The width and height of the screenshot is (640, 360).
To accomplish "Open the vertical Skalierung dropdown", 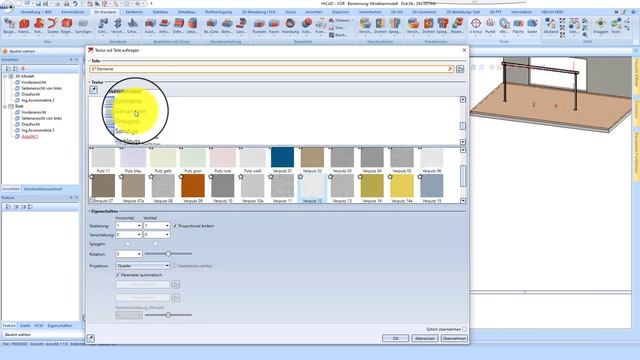I will tap(167, 226).
